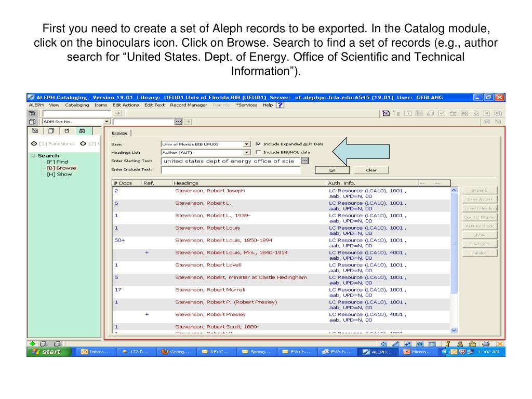Click the split editor toolbar icon
The image size is (532, 399).
[408, 113]
